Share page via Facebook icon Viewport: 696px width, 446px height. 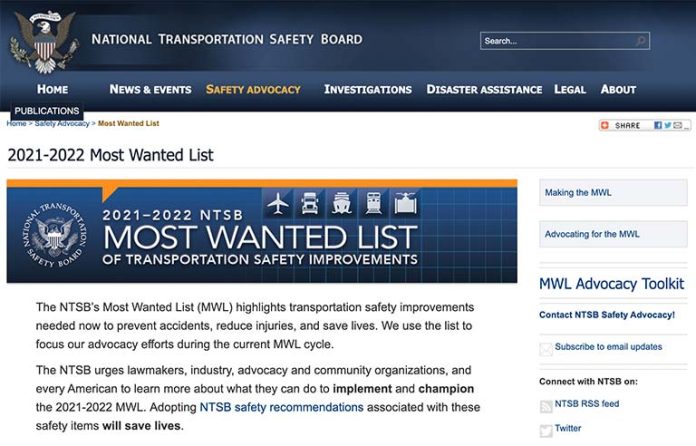658,125
